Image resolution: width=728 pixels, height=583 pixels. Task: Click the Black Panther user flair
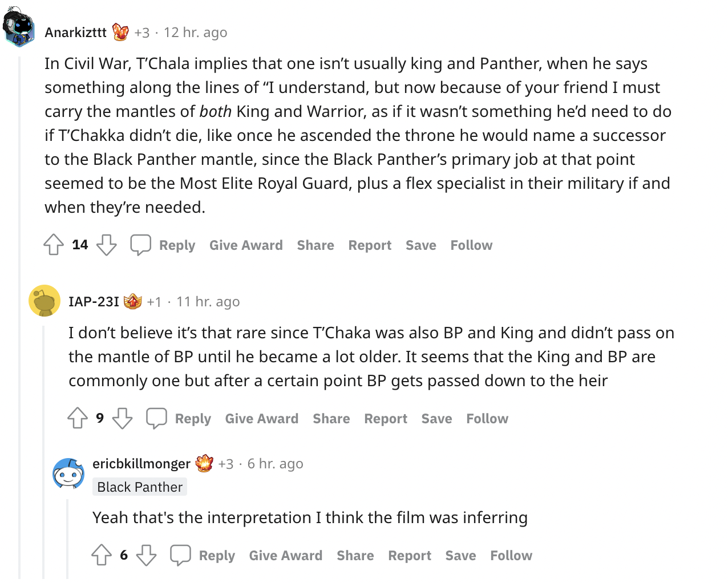pos(140,487)
